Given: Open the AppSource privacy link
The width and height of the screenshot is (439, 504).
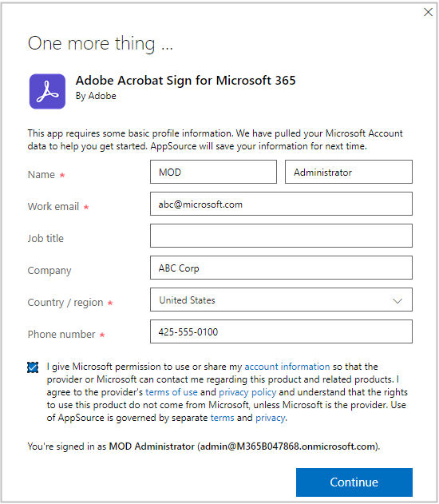Looking at the screenshot, I should pos(270,418).
